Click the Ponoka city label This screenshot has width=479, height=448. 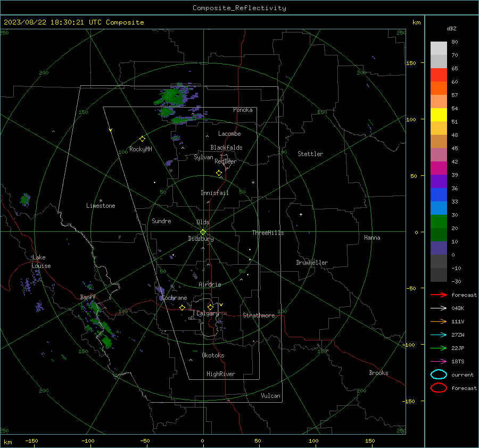click(243, 110)
